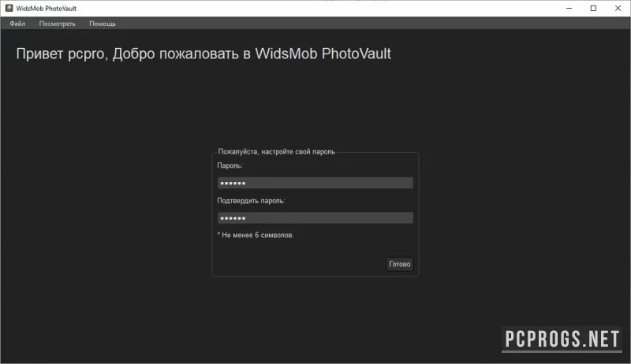The image size is (631, 364).
Task: Click the Подтвердить пароль input field
Action: coord(315,217)
